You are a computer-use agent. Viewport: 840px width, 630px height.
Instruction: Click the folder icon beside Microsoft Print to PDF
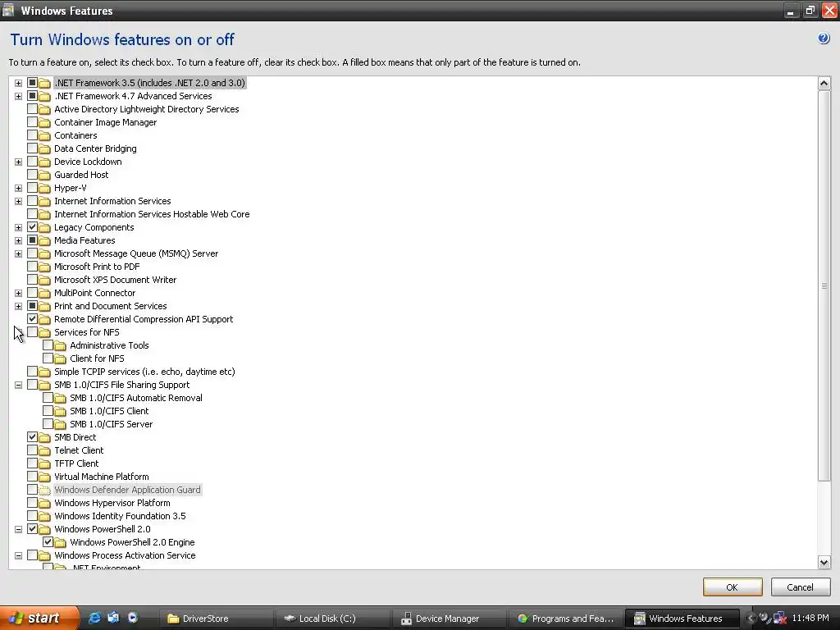(x=44, y=267)
